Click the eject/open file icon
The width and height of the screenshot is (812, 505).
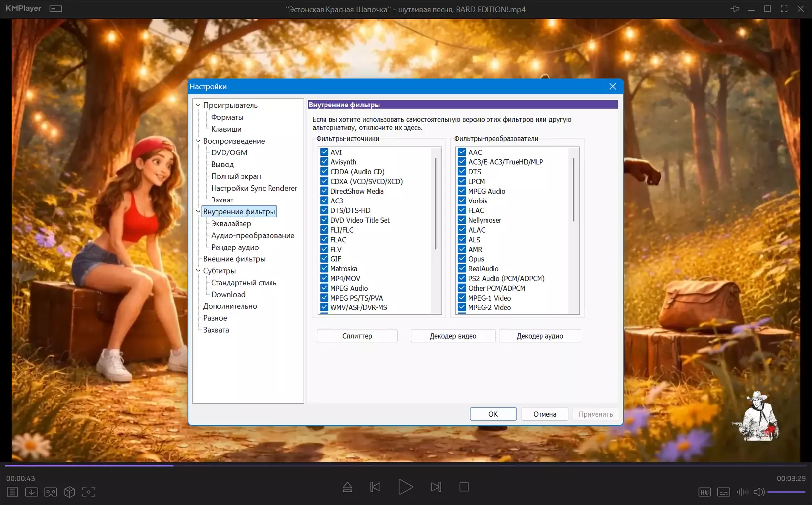[x=348, y=487]
